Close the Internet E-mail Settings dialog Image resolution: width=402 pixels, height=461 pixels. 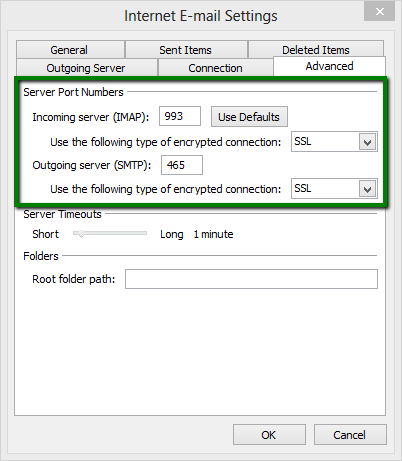point(379,12)
